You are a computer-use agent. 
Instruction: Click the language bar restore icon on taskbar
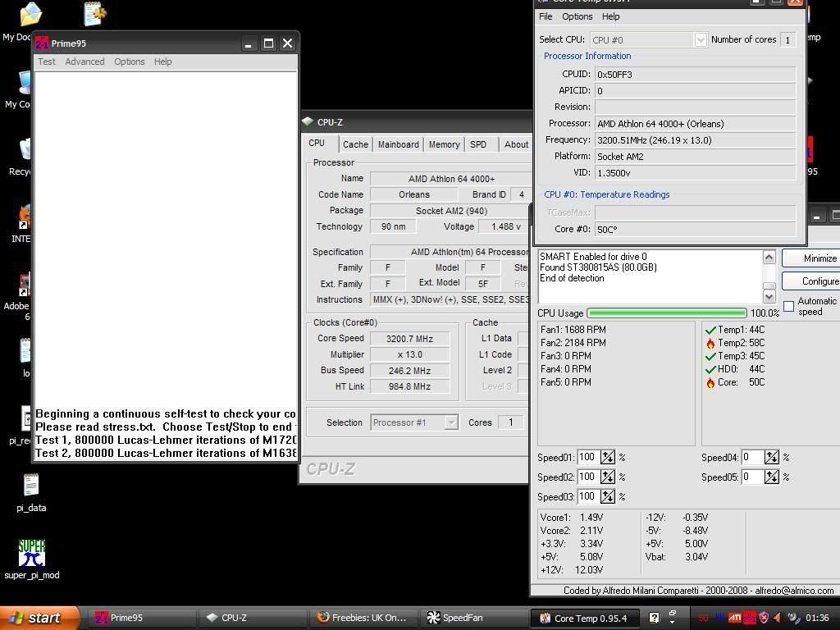(x=673, y=613)
